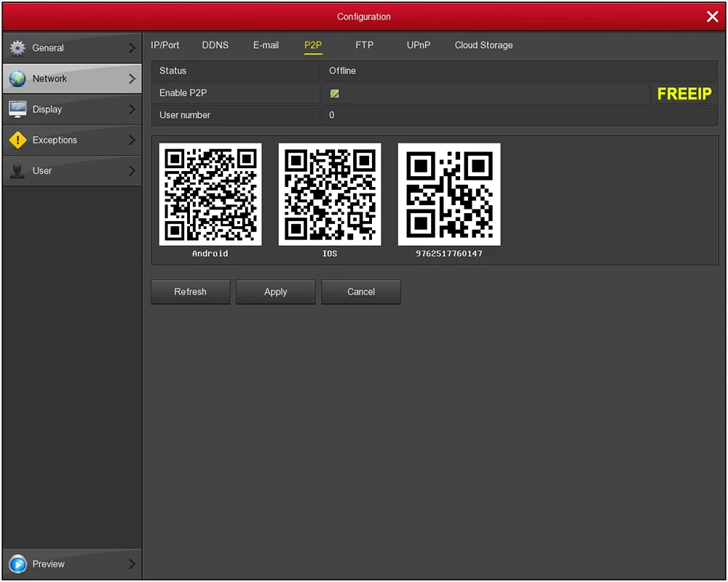Click the Exceptions warning icon
The height and width of the screenshot is (582, 728).
pos(17,140)
